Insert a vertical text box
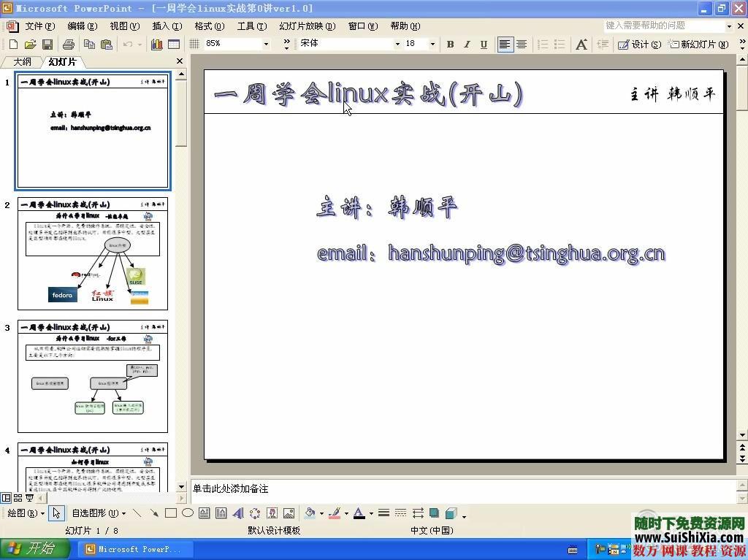748x560 pixels. (221, 513)
